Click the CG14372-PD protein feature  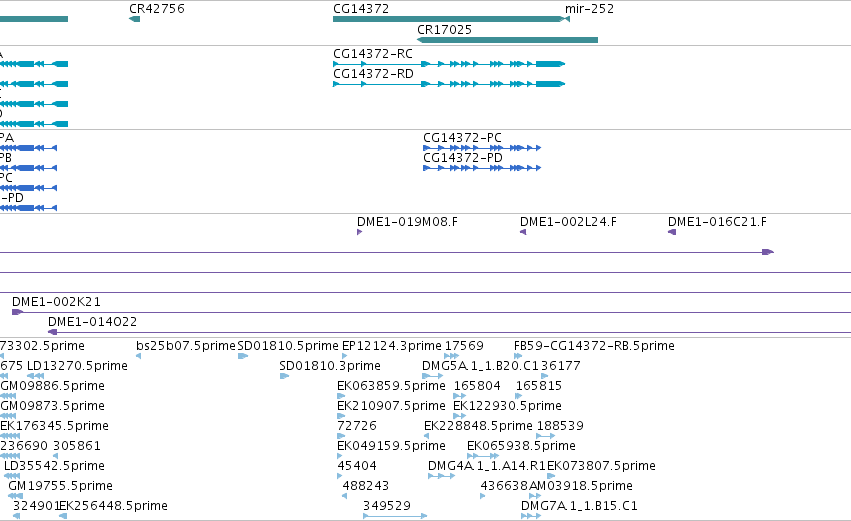coord(482,168)
